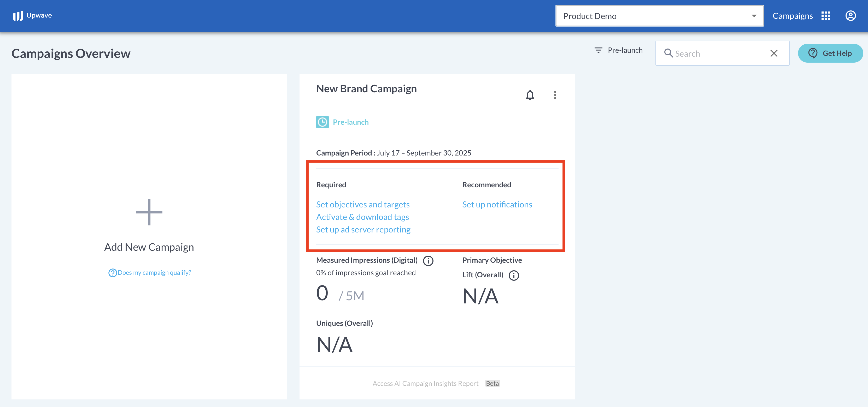
Task: Click the Measured Impressions (Digital) label
Action: click(x=367, y=260)
